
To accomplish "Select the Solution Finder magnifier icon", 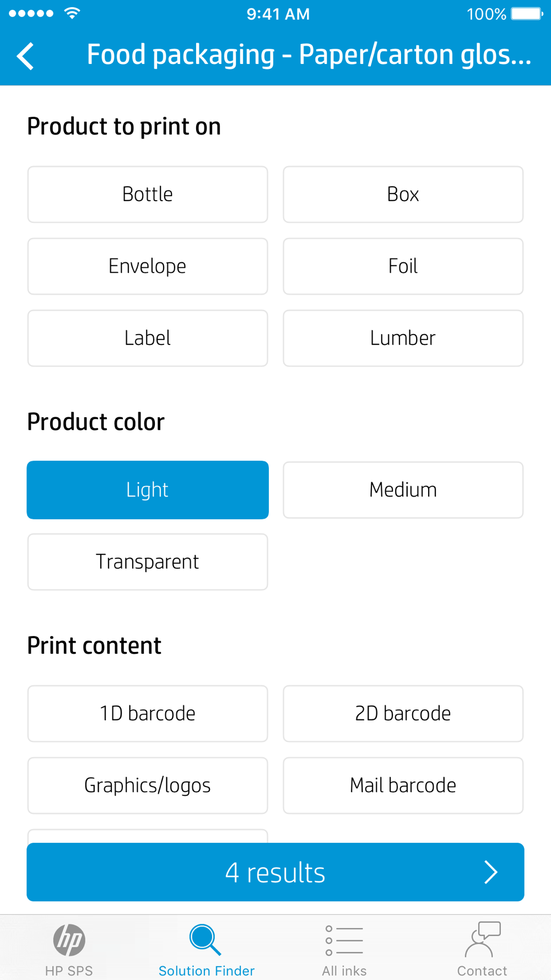I will tap(206, 939).
